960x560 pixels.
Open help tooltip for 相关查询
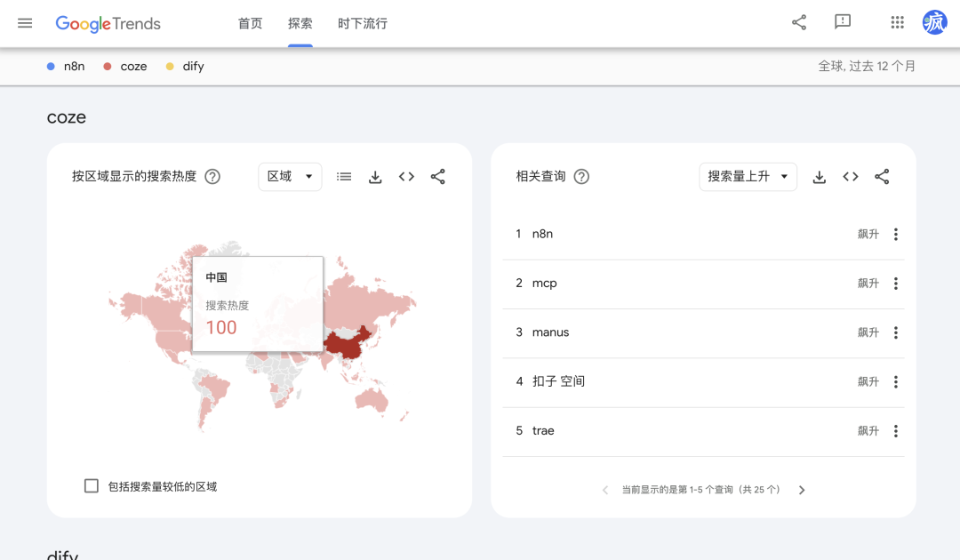[x=581, y=177]
